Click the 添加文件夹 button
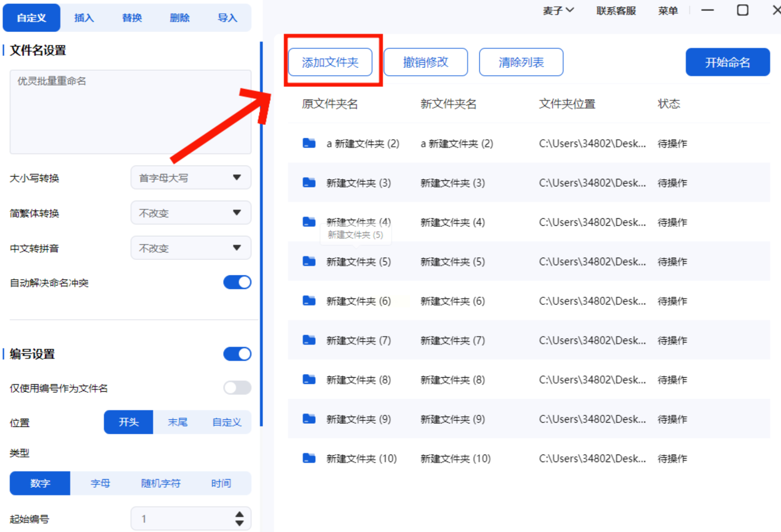 [x=330, y=62]
